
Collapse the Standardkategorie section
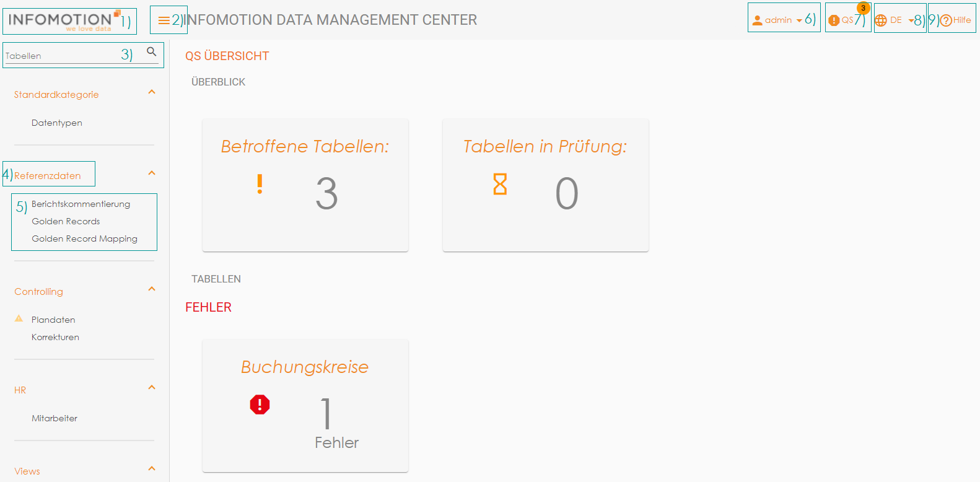pyautogui.click(x=152, y=92)
